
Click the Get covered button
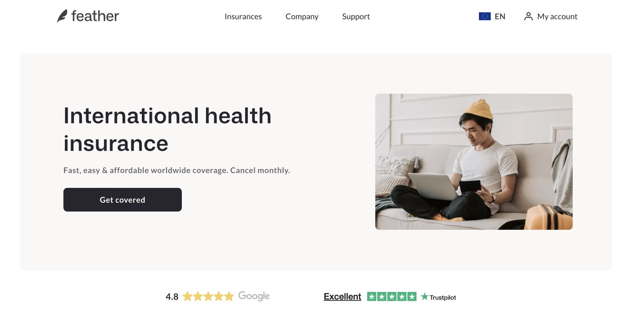pyautogui.click(x=123, y=200)
